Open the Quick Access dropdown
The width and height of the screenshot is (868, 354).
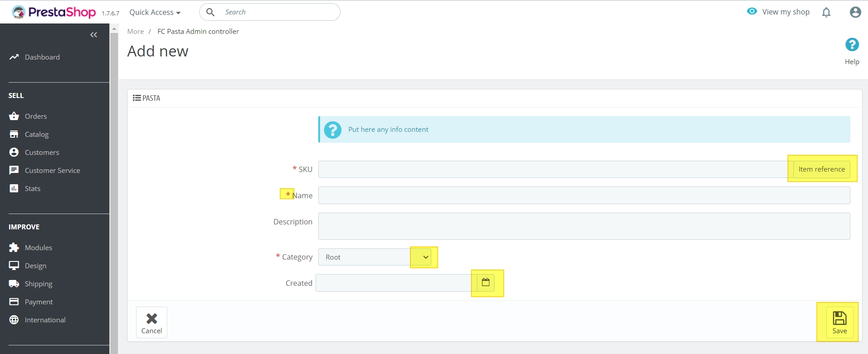coord(155,12)
